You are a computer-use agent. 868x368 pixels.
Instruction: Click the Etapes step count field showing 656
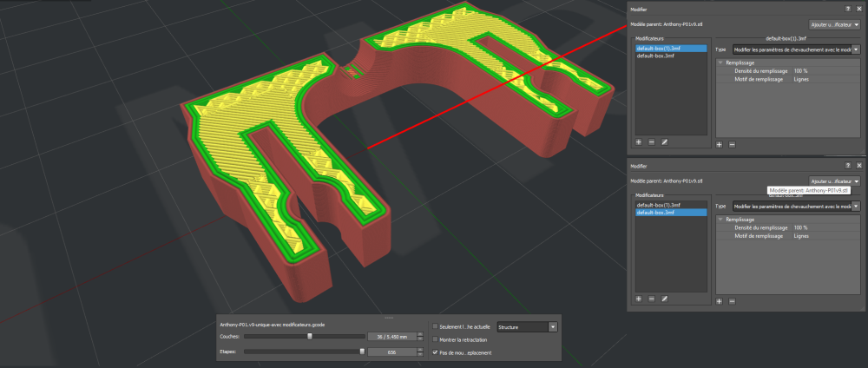click(x=392, y=352)
